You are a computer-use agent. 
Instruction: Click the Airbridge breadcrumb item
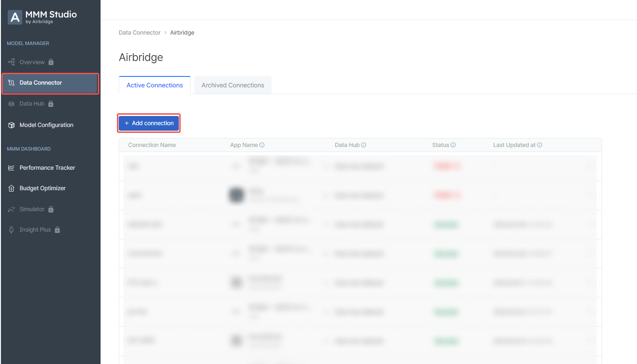click(x=182, y=33)
